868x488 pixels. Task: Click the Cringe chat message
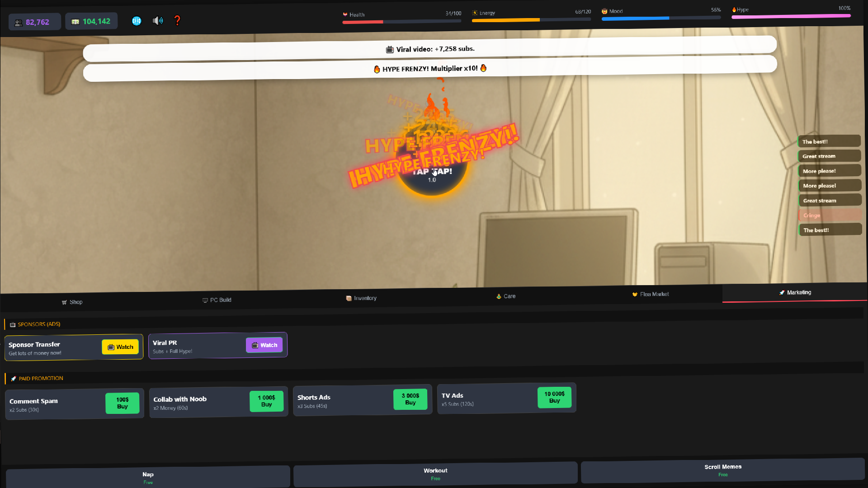(x=830, y=215)
